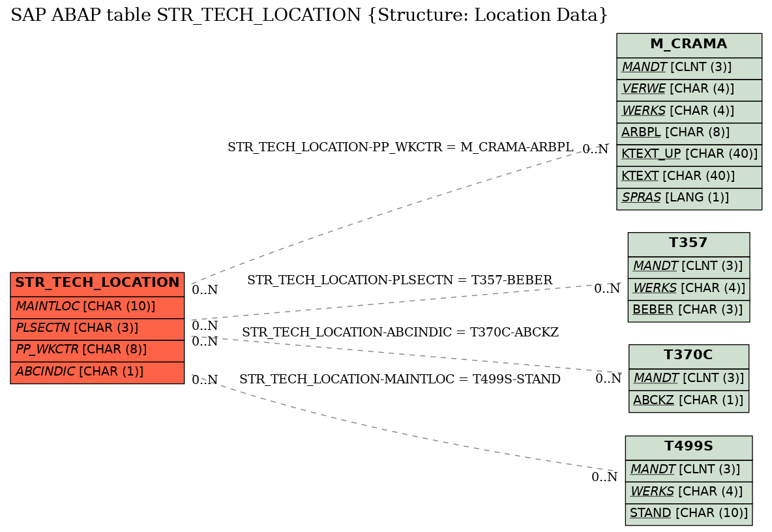Click the STR_TECH_LOCATION table header
This screenshot has width=772, height=532.
(x=98, y=284)
